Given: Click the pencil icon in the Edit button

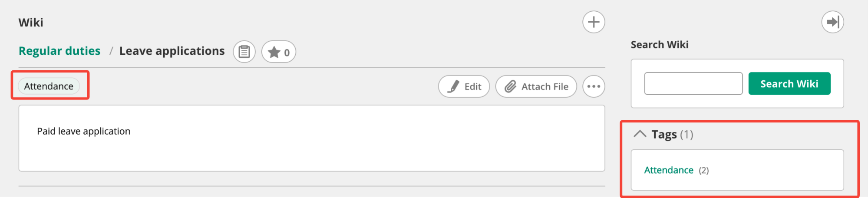Looking at the screenshot, I should (453, 86).
